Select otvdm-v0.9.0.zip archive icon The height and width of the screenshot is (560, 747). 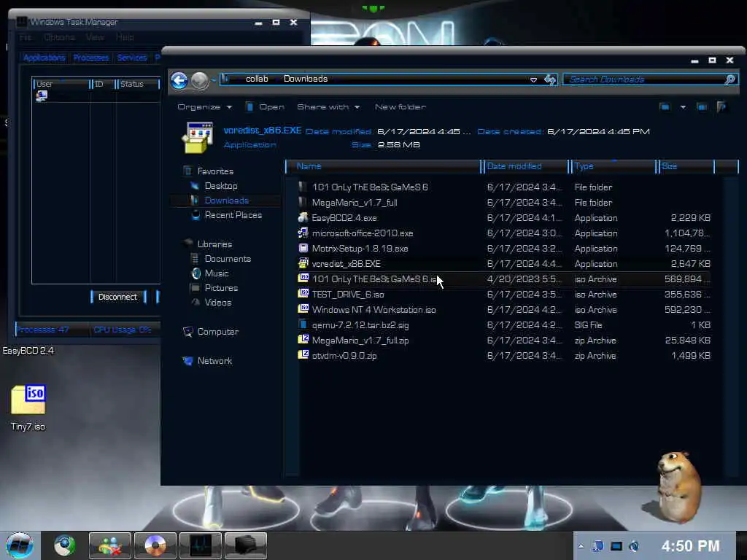[303, 355]
